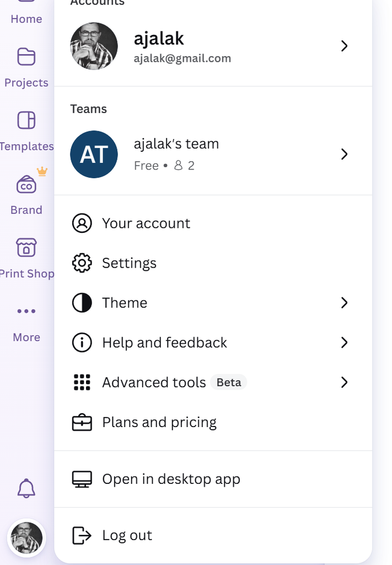Open Advanced tools menu item

click(x=213, y=382)
